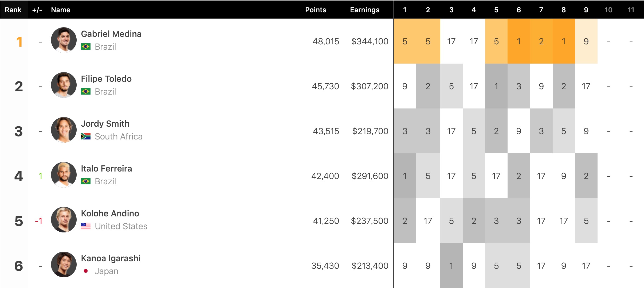Click Jordy Smith's profile photo
This screenshot has width=644, height=288.
click(x=64, y=130)
